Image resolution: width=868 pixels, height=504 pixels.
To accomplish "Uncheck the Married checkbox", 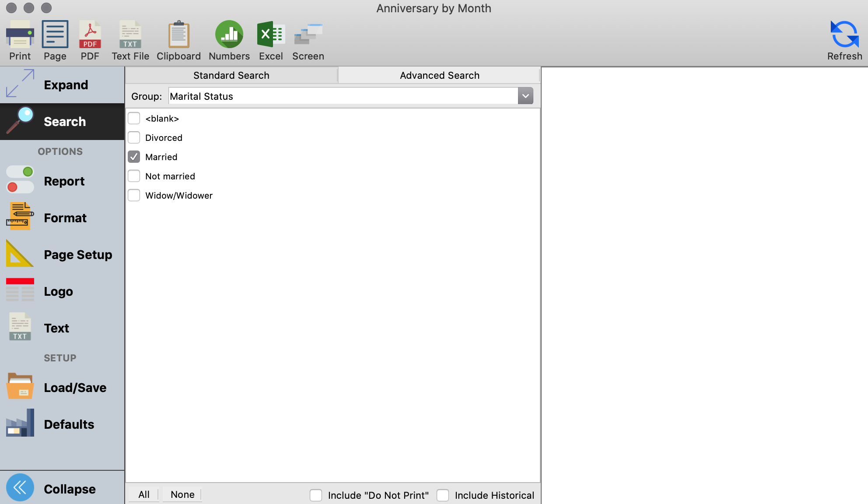I will 134,157.
